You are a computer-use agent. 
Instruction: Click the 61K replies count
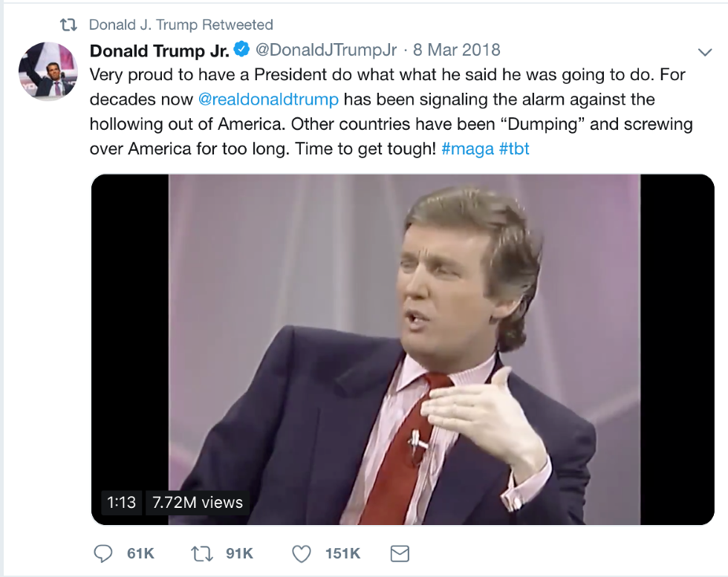pyautogui.click(x=140, y=553)
